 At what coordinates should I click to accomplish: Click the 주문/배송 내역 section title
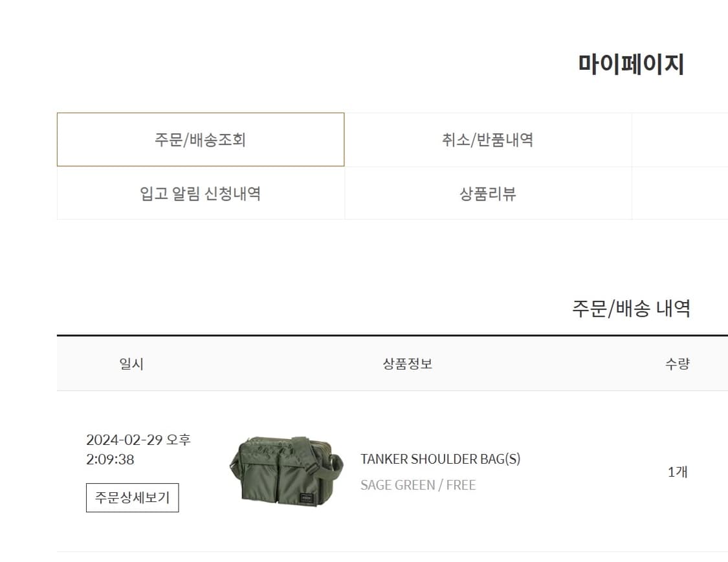[x=631, y=308]
